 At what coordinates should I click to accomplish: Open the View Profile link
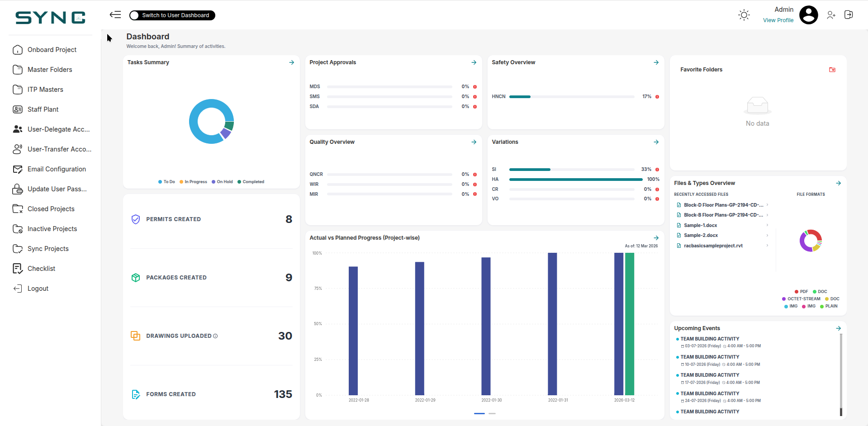pos(778,20)
